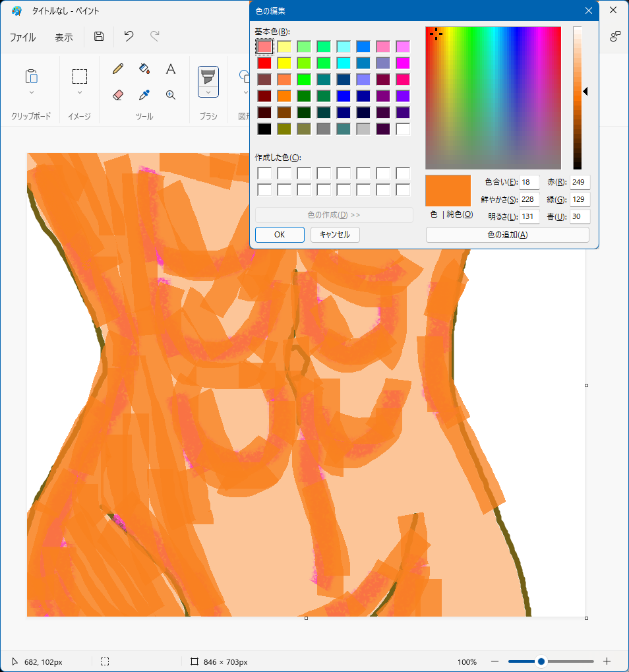Select the Magnifier zoom tool
The height and width of the screenshot is (672, 629).
(170, 95)
